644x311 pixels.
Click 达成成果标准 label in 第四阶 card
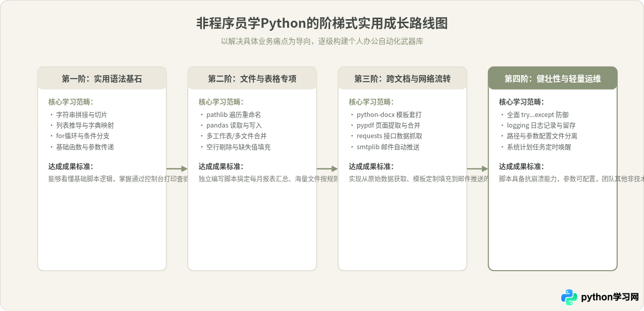click(x=522, y=166)
